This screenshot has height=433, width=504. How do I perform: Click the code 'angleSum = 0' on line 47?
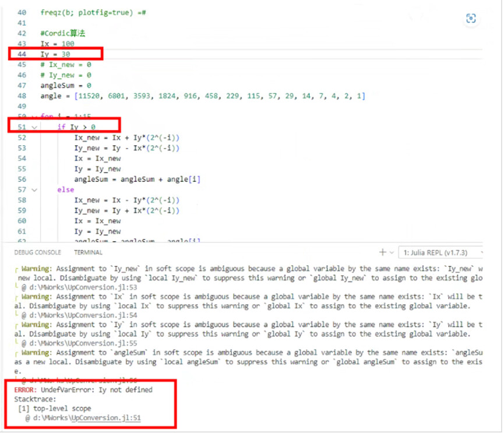tap(66, 86)
